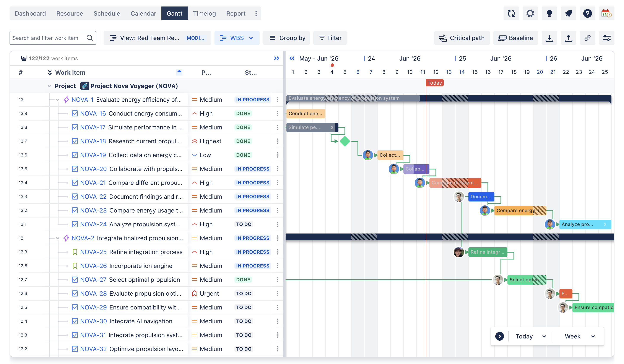The width and height of the screenshot is (624, 364).
Task: Switch to the Calendar tab
Action: click(143, 13)
